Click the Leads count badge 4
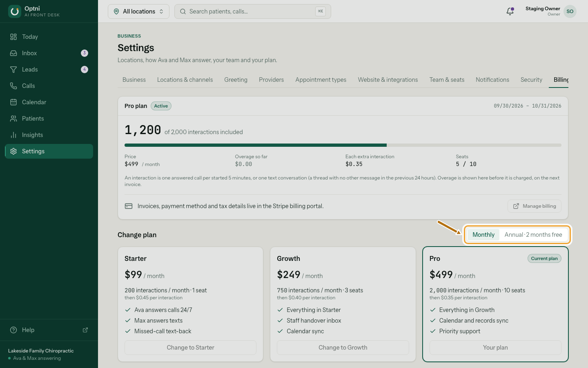This screenshot has height=368, width=588. point(85,70)
